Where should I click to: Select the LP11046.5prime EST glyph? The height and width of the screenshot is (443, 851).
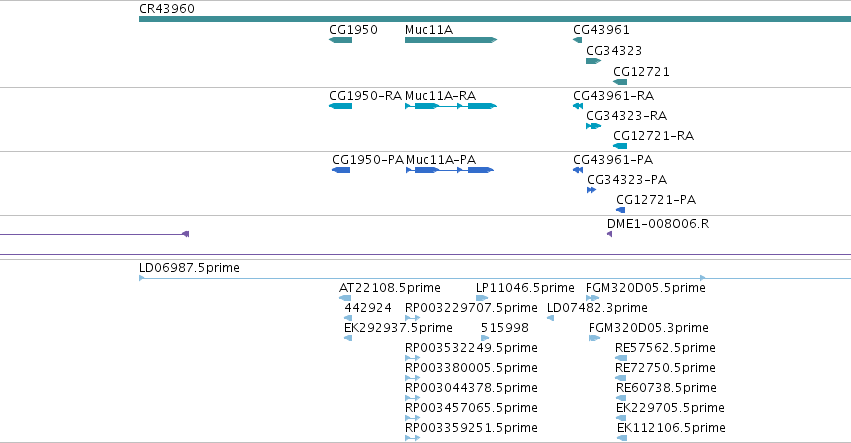482,298
